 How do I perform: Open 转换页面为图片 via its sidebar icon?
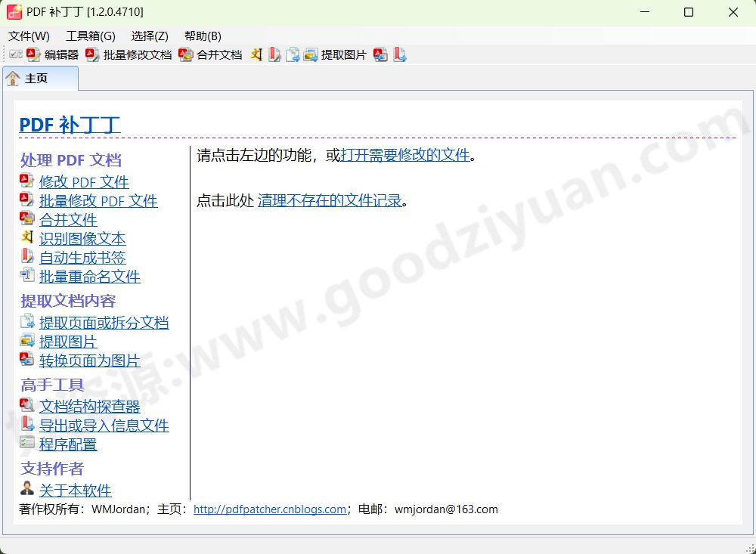[x=26, y=361]
